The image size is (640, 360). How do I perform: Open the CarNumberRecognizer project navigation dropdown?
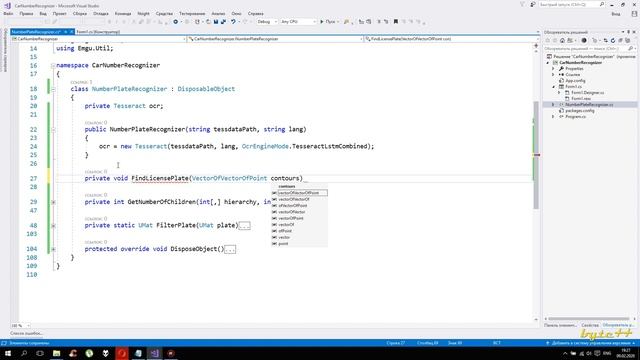[x=98, y=39]
